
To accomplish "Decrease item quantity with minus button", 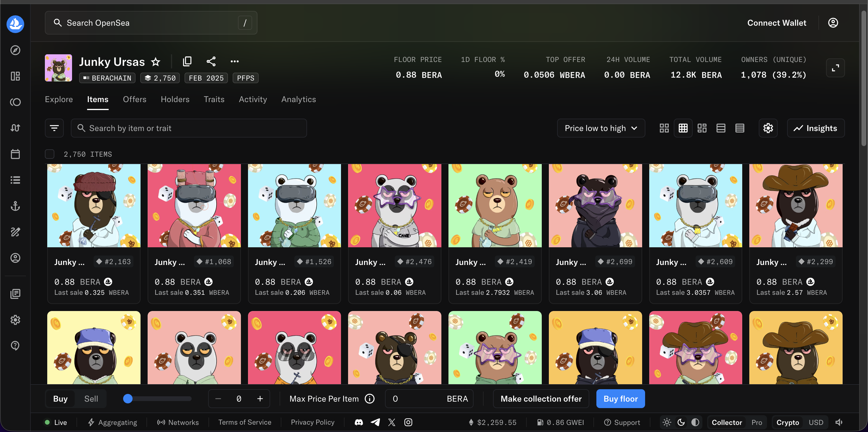I will tap(218, 399).
